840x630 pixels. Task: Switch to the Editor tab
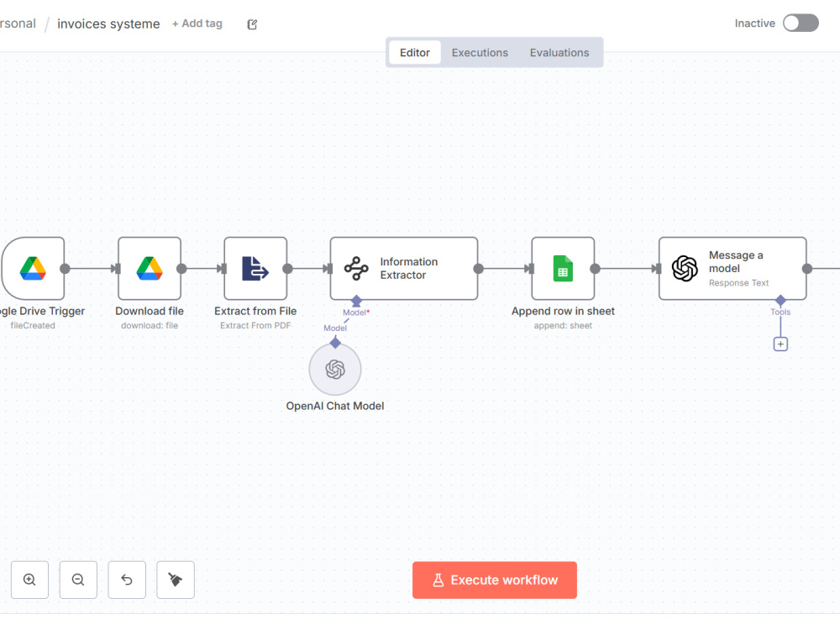click(x=415, y=52)
